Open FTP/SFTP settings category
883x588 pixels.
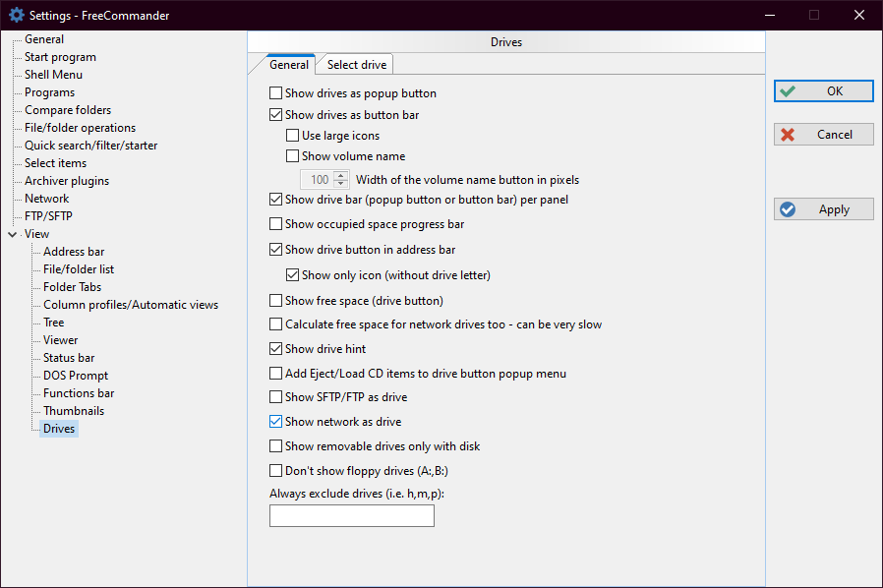[48, 216]
